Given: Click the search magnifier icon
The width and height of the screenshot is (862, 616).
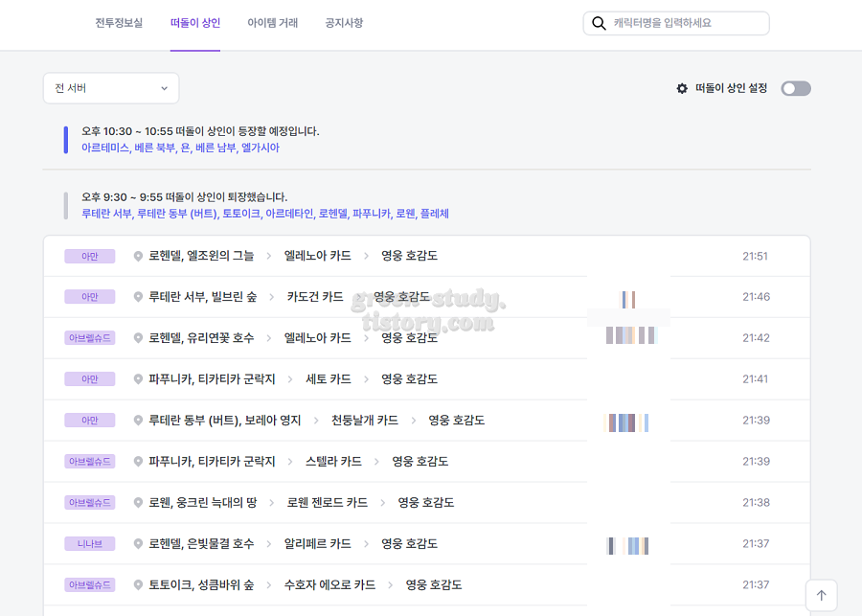Looking at the screenshot, I should point(599,23).
